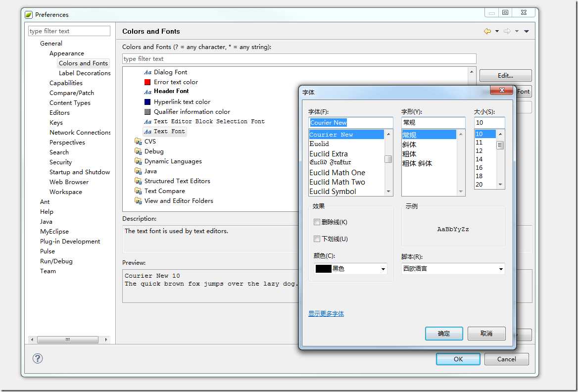Enable the 下划线(U) underline checkbox
The height and width of the screenshot is (392, 578).
[x=317, y=239]
